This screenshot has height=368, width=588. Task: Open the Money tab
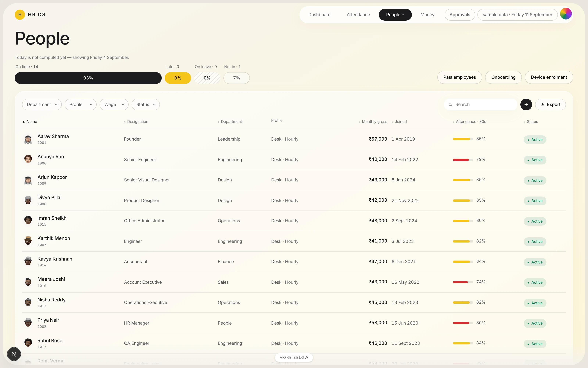pyautogui.click(x=427, y=15)
